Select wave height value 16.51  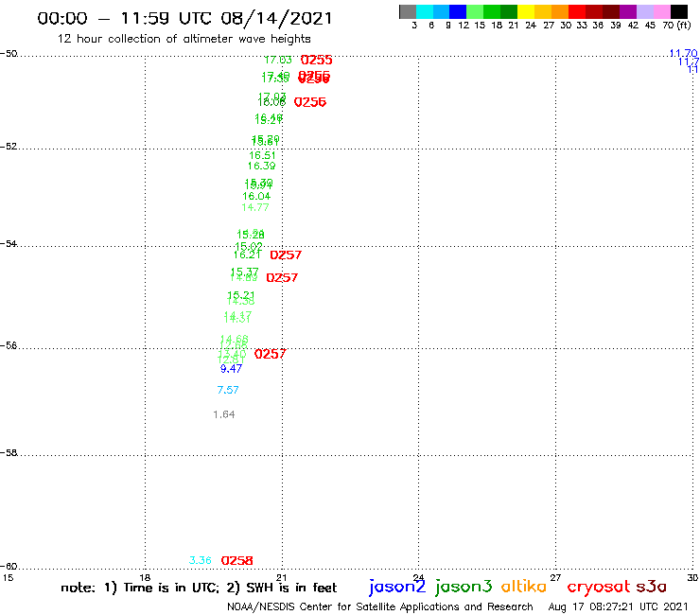262,155
